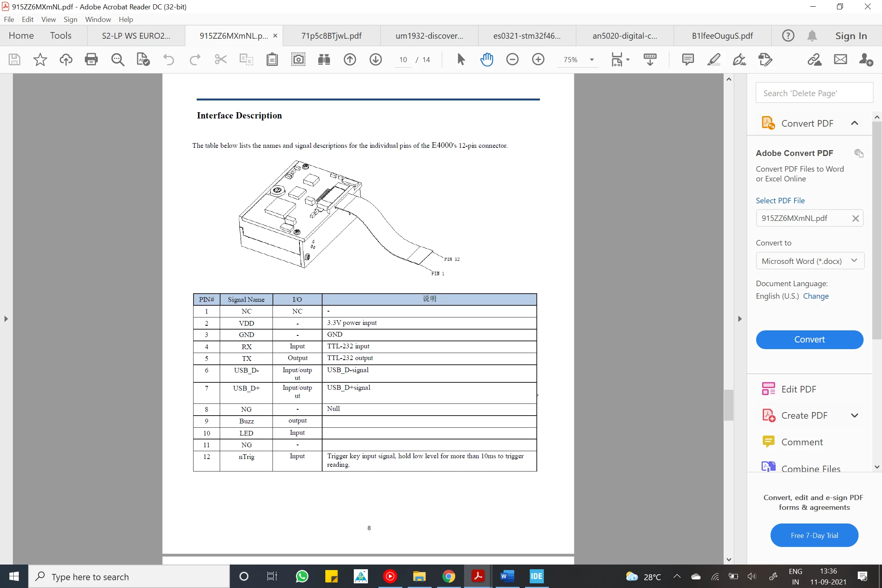Viewport: 882px width, 588px height.
Task: Go to previous page arrow
Action: 350,59
